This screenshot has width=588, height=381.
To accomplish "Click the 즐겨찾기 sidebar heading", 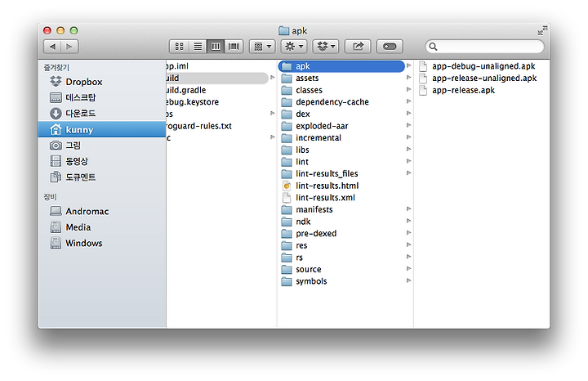I will click(x=56, y=68).
